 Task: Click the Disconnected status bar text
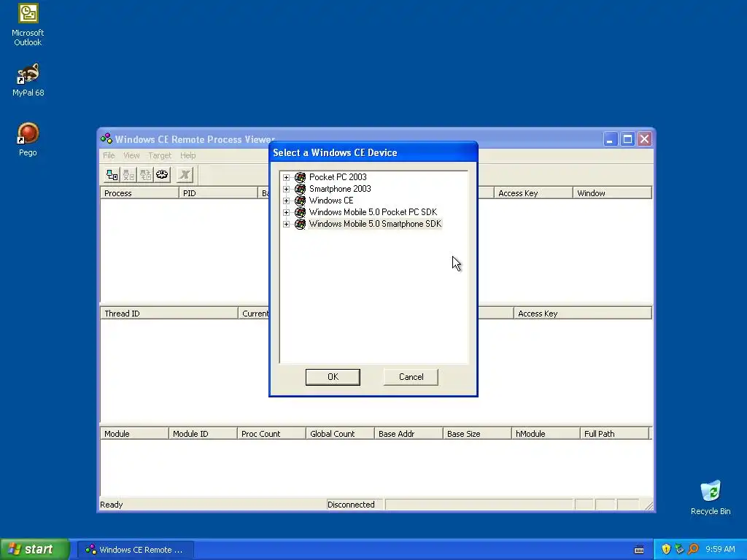(x=351, y=505)
